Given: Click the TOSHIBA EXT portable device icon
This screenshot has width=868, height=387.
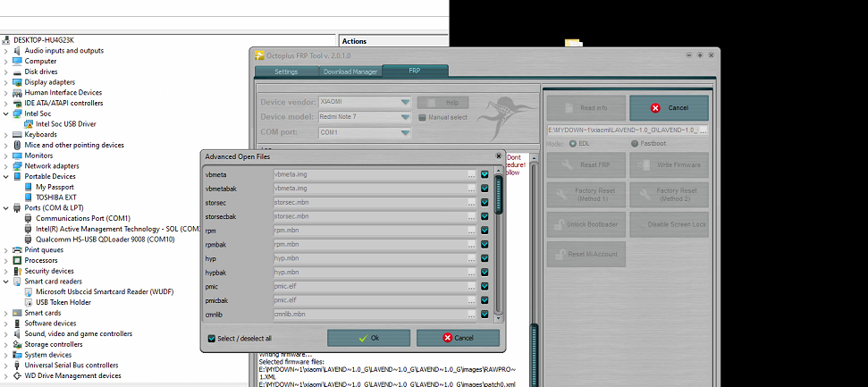Looking at the screenshot, I should click(x=29, y=198).
